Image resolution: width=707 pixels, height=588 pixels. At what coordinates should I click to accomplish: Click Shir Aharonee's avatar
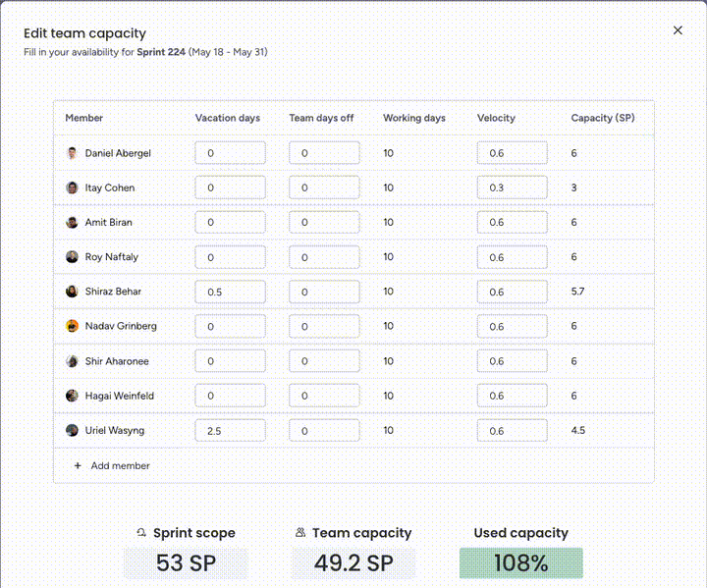coord(72,360)
